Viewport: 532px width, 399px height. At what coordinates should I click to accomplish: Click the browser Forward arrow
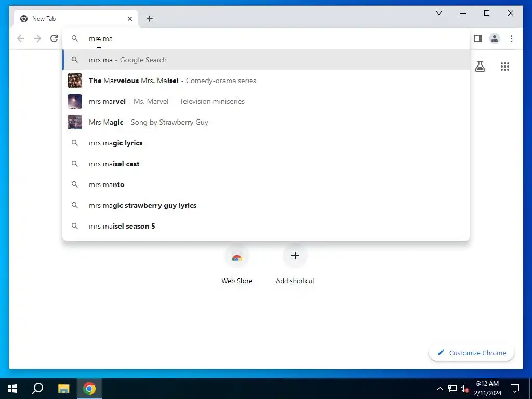(x=37, y=38)
